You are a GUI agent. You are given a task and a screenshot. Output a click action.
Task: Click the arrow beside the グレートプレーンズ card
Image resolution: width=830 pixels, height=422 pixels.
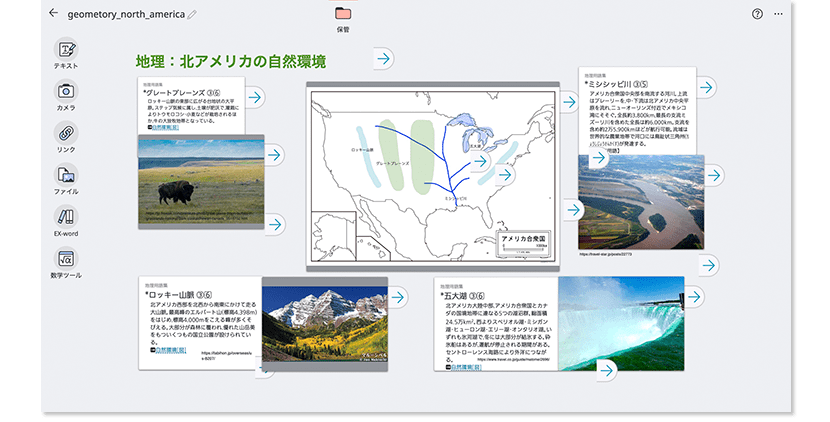point(256,97)
